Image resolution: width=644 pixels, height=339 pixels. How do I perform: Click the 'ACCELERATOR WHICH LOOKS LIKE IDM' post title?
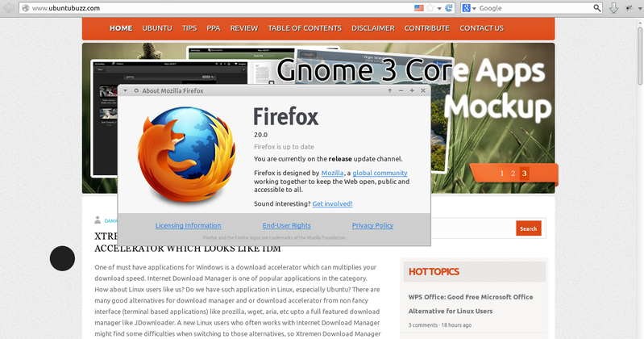tap(188, 249)
